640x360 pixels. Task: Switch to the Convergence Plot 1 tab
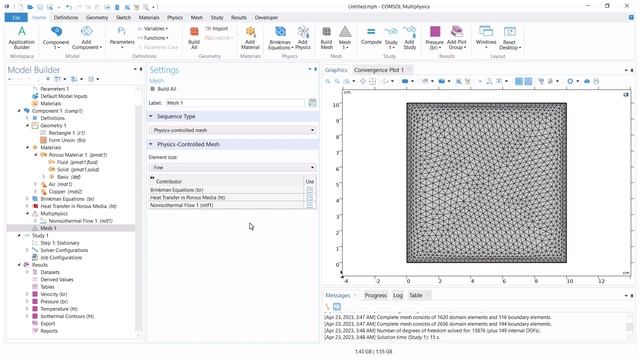379,70
